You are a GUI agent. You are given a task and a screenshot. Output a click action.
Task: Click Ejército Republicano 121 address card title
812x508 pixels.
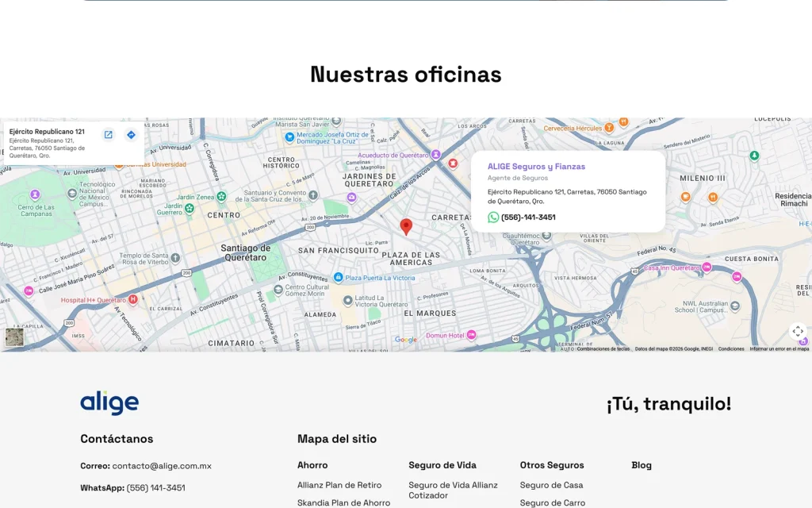click(x=47, y=132)
